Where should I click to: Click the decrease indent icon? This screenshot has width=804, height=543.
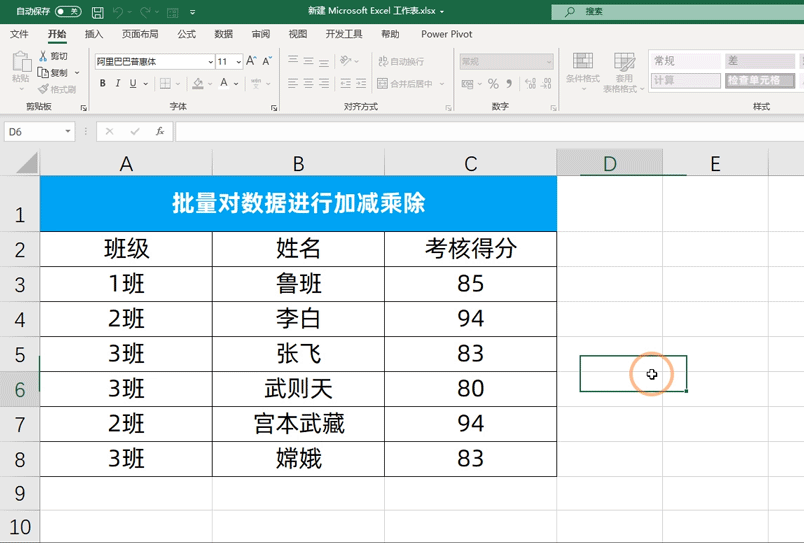click(x=346, y=83)
